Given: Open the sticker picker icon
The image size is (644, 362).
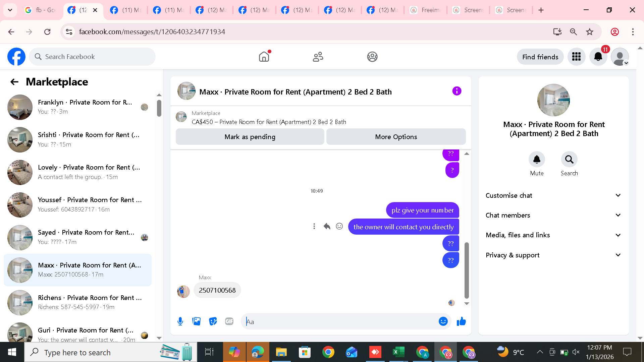Looking at the screenshot, I should tap(213, 321).
